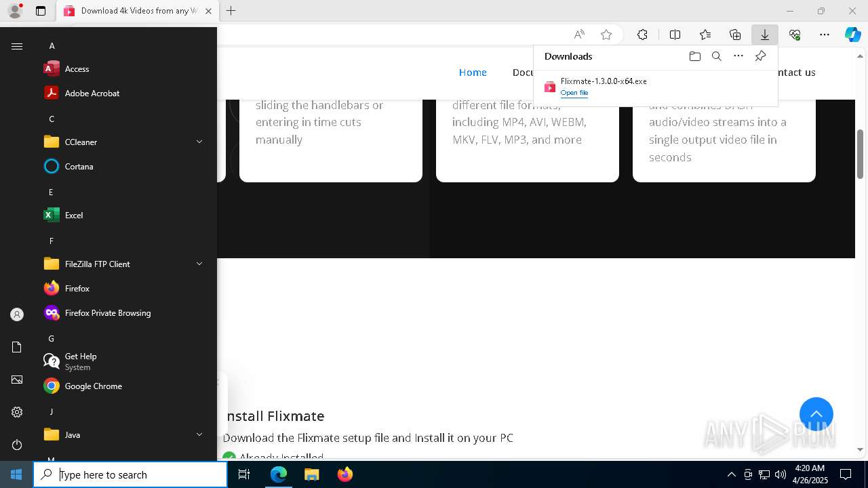Click the page vertical scrollbar thumb
The width and height of the screenshot is (868, 488).
861,154
